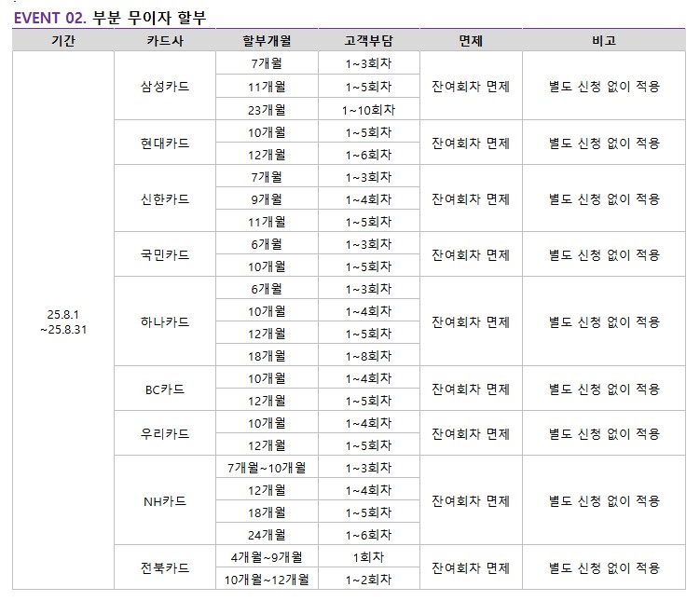This screenshot has height=601, width=700.
Task: Select '1~4회차' in the 신한카드 9개월 row
Action: click(x=369, y=199)
